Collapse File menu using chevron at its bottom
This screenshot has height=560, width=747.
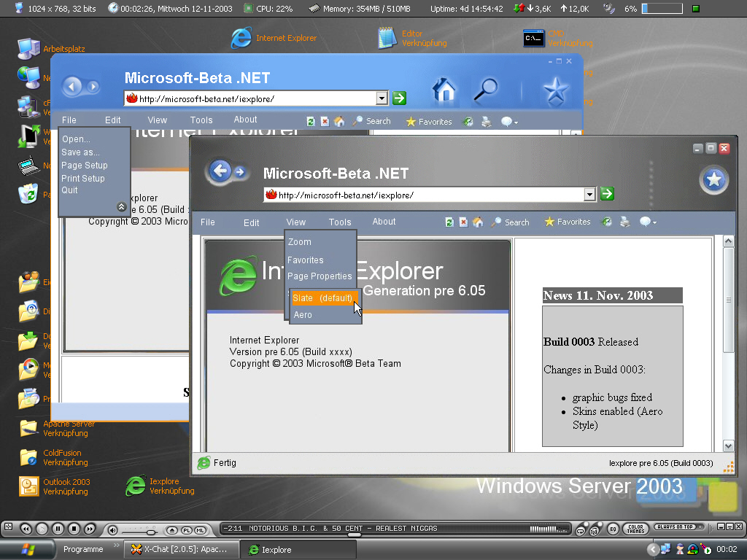pyautogui.click(x=122, y=207)
